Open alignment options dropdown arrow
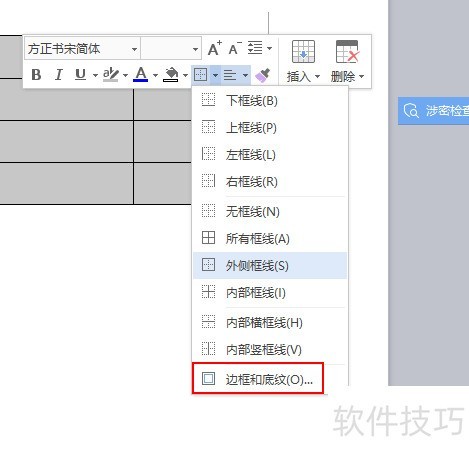 coord(245,75)
